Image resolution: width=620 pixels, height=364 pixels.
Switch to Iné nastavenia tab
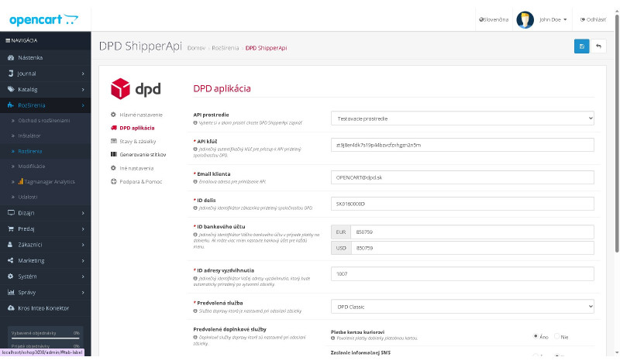[136, 168]
